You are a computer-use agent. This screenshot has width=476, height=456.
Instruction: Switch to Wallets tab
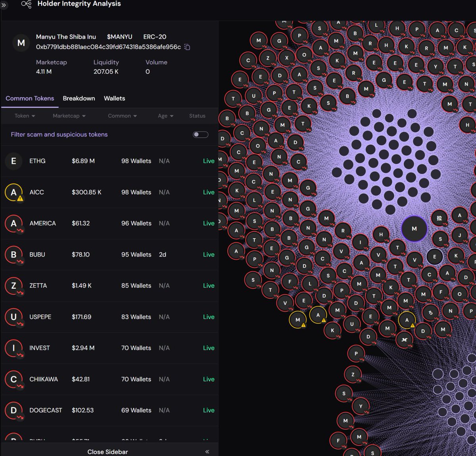pyautogui.click(x=114, y=98)
